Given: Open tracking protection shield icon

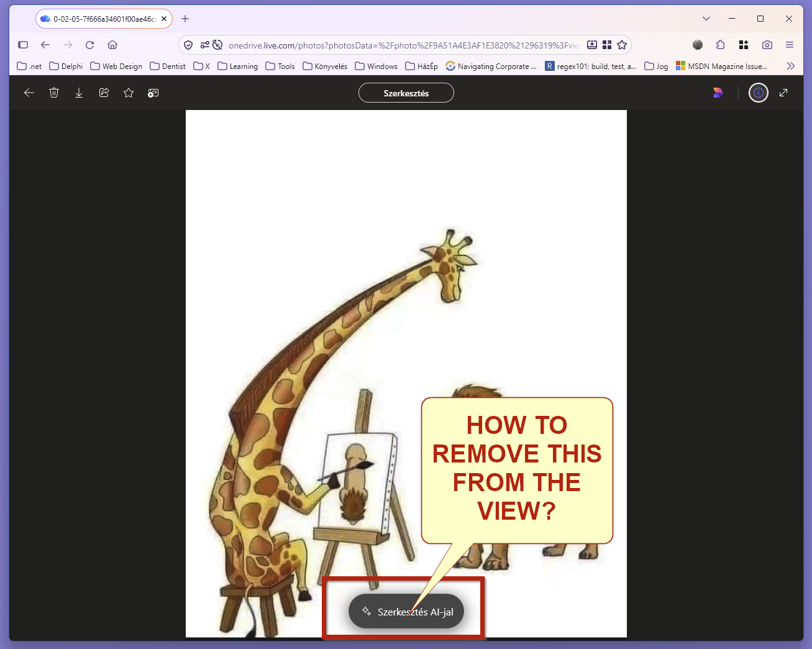Looking at the screenshot, I should tap(188, 45).
